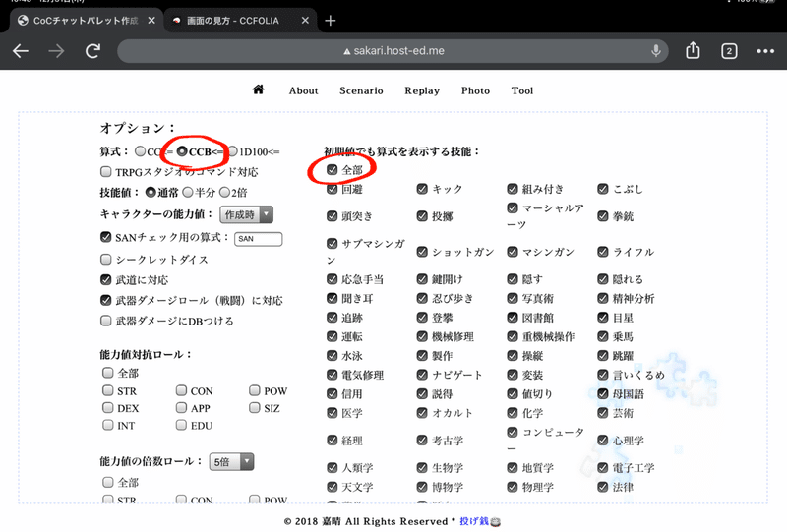Uncheck the 心理学 skill checkbox

coord(603,441)
